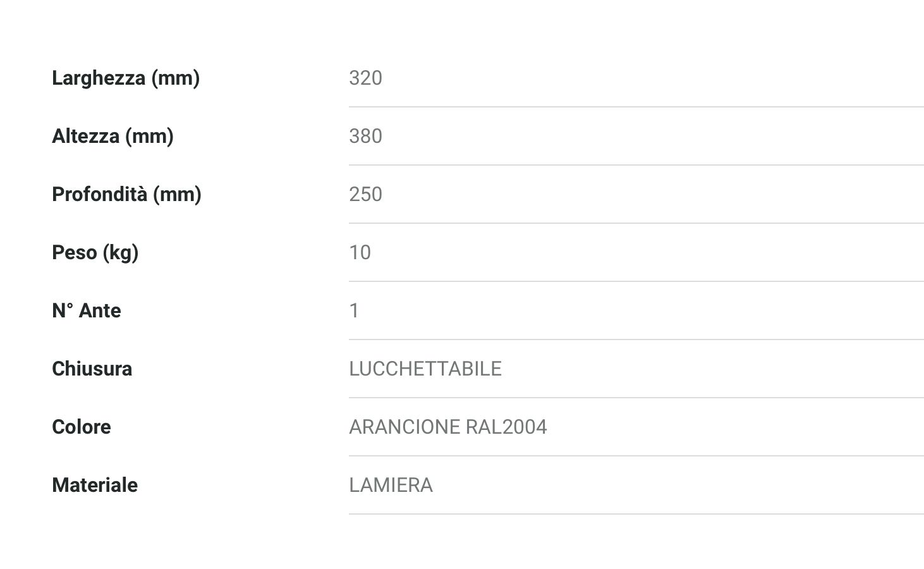Click the Peso (kg) label
The image size is (924, 569).
pyautogui.click(x=95, y=252)
